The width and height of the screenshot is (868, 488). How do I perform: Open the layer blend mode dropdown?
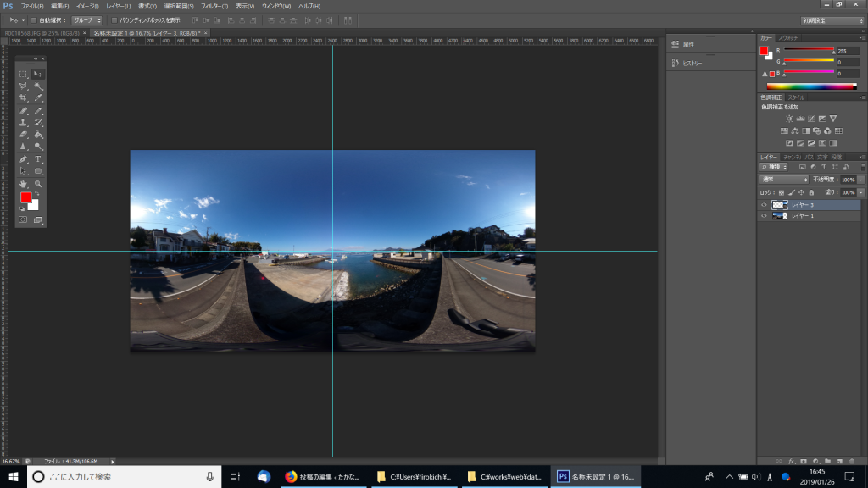783,180
